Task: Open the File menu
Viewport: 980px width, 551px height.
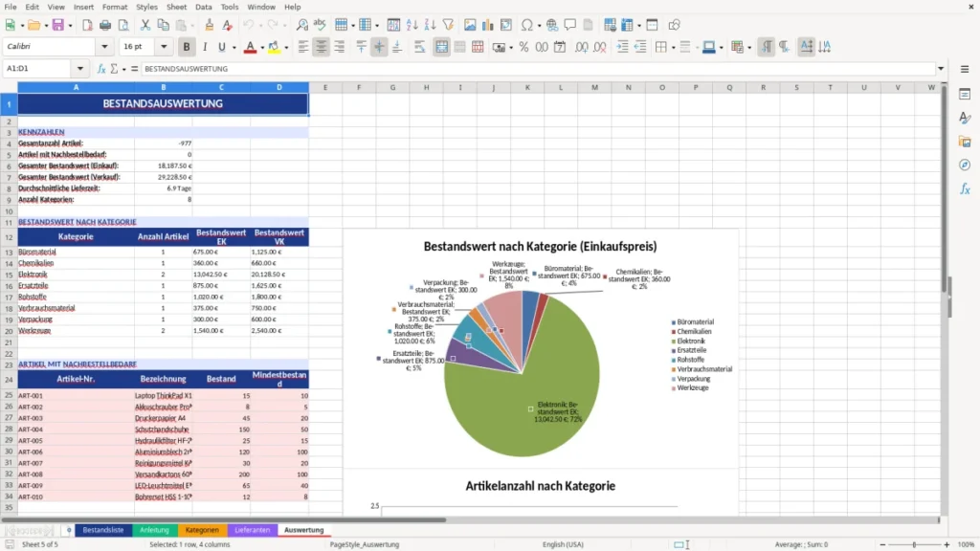Action: (x=11, y=7)
